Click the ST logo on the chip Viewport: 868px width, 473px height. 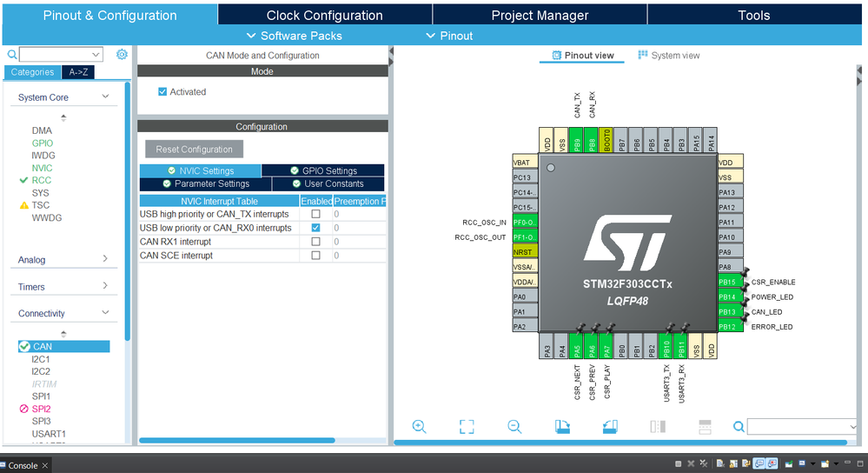click(627, 243)
